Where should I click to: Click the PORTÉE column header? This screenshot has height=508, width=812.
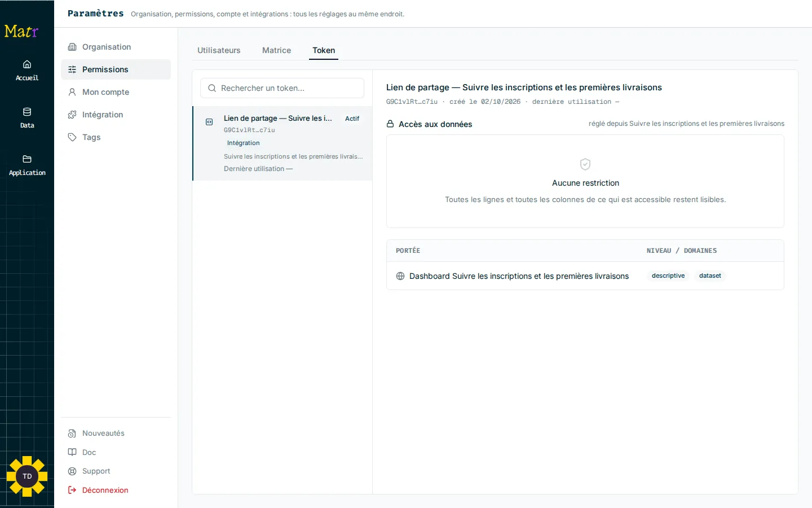tap(408, 251)
